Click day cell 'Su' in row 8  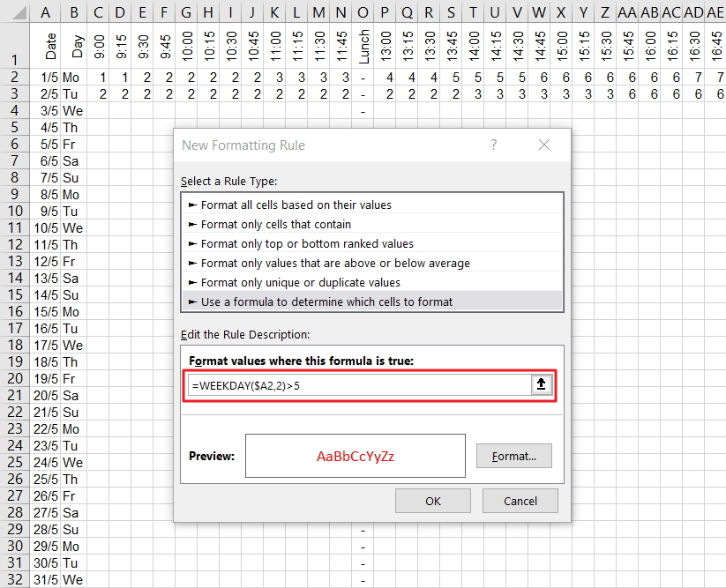73,178
